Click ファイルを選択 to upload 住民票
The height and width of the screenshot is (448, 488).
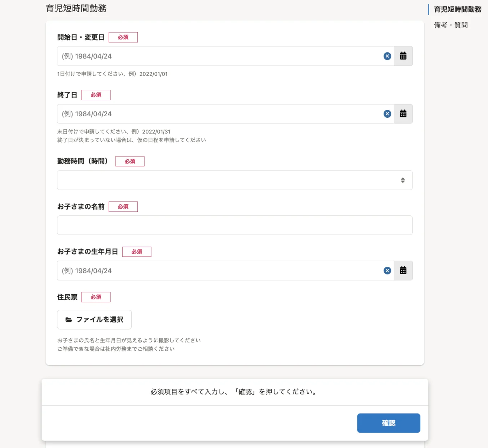94,319
